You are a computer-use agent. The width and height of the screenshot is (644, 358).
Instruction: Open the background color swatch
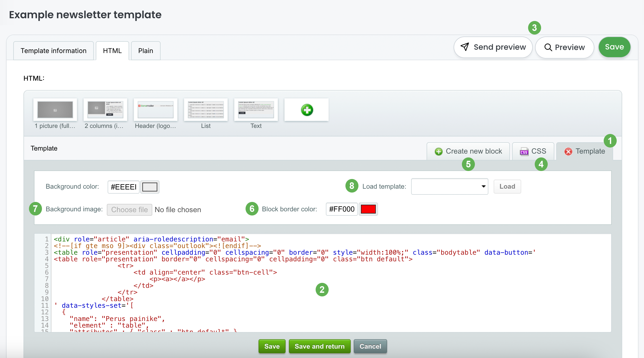coord(150,187)
